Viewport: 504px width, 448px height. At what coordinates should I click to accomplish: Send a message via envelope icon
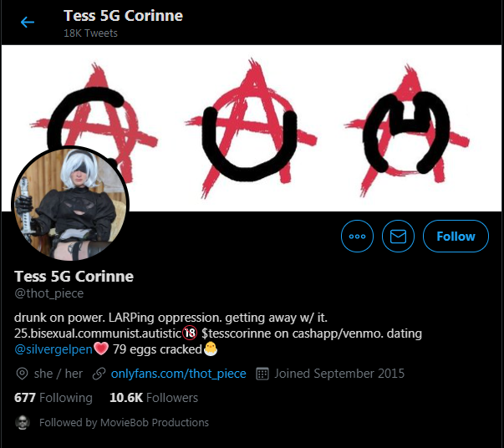tap(398, 237)
